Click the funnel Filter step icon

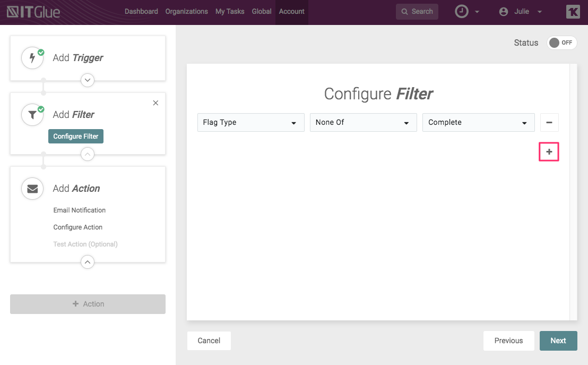[x=32, y=115]
